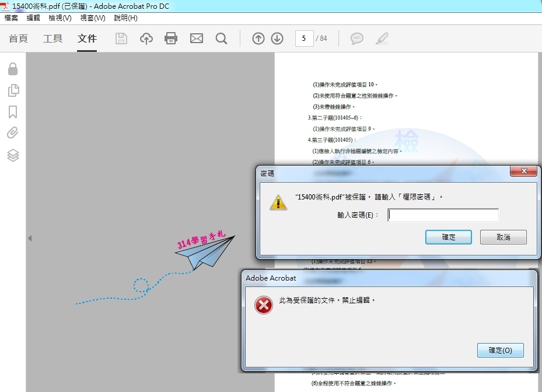This screenshot has width=542, height=392.
Task: Click the save file icon
Action: tap(121, 38)
